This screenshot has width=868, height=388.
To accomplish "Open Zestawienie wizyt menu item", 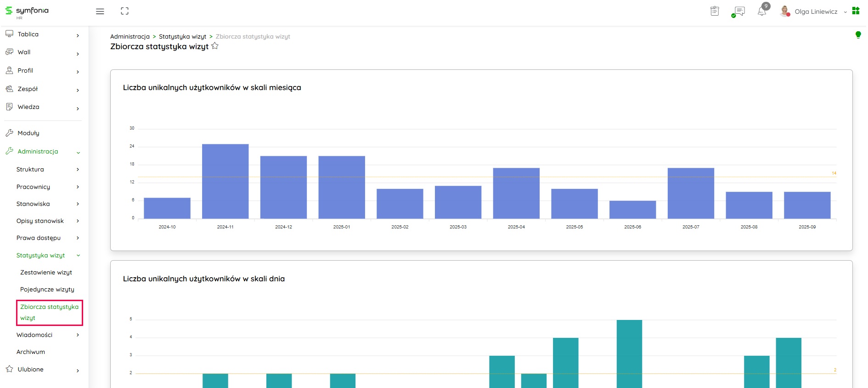I will [46, 273].
